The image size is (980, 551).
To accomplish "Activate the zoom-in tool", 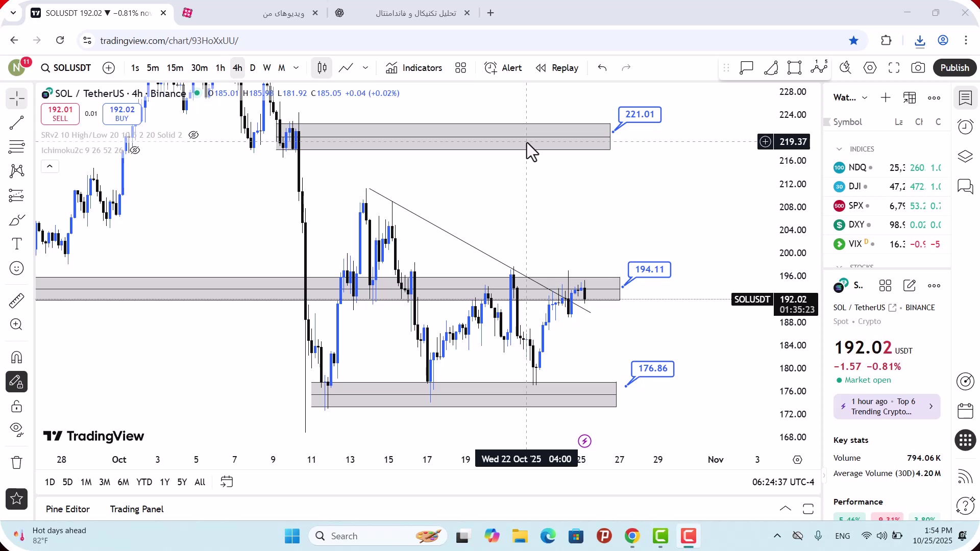I will pyautogui.click(x=16, y=324).
